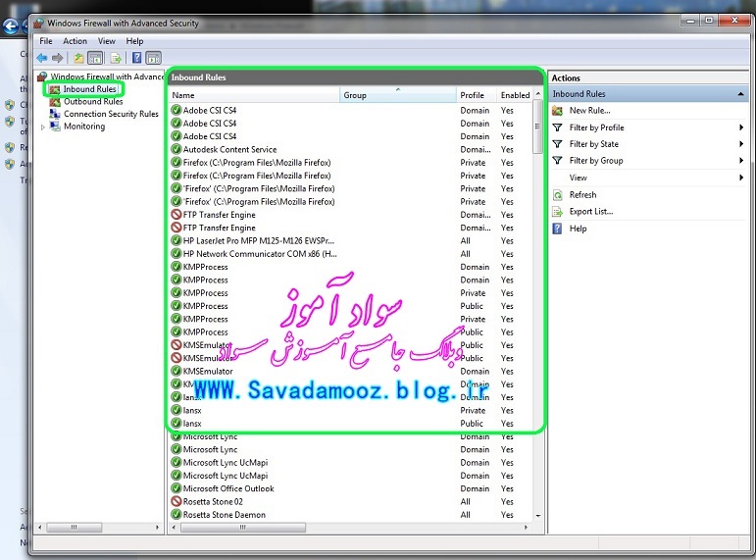Click the Back arrow toolbar icon
The image size is (756, 560).
tap(42, 59)
